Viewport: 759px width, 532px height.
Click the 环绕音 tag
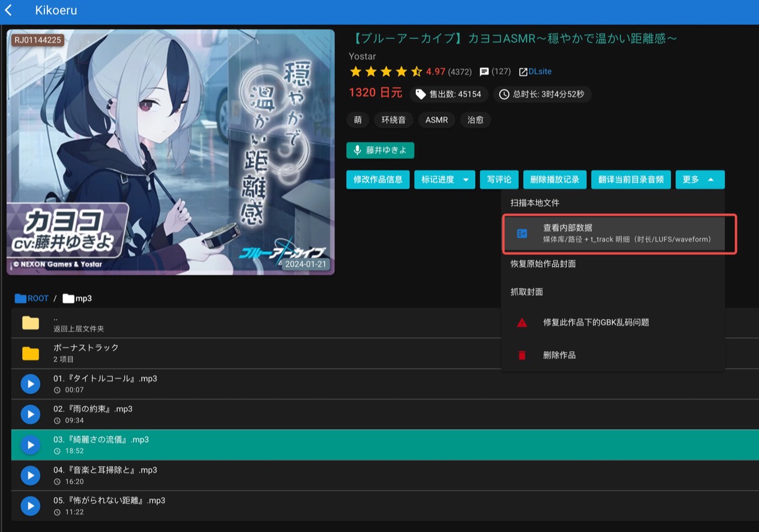[394, 120]
